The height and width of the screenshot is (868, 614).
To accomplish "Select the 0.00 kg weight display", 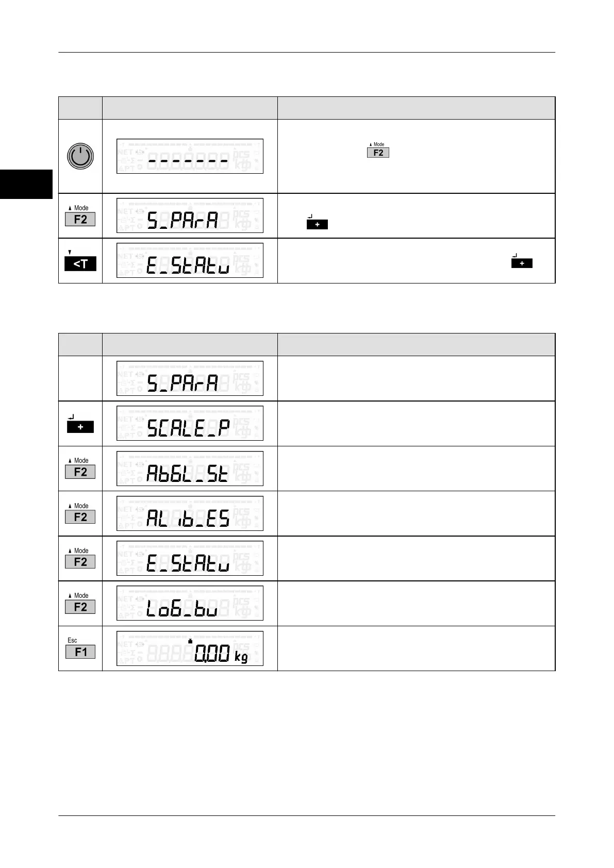I will coord(190,648).
